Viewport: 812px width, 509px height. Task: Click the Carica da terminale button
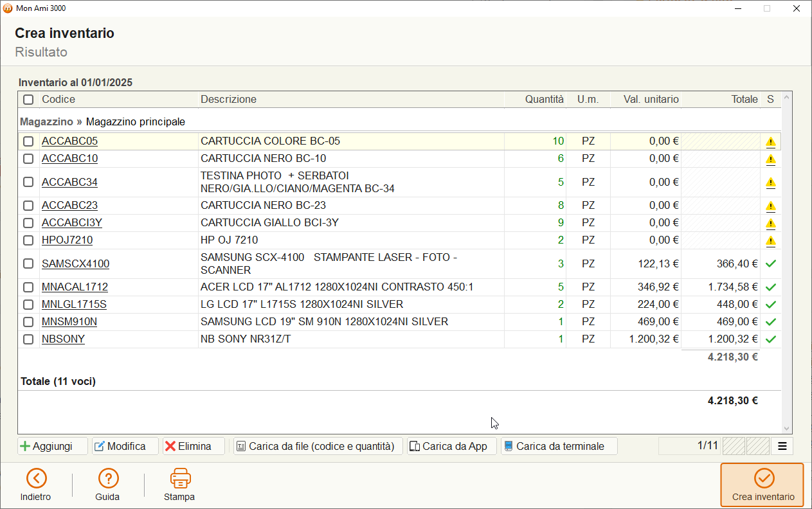559,446
